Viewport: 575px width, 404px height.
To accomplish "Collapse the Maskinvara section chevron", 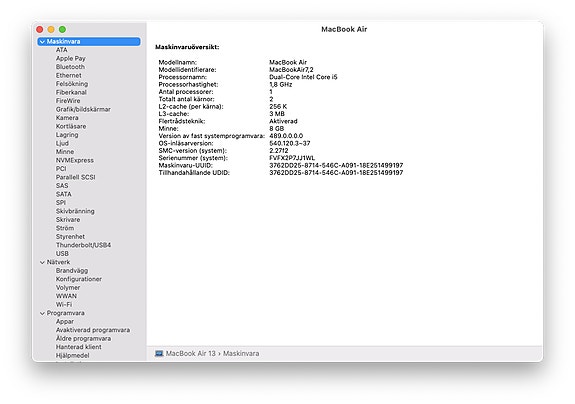I will (42, 42).
